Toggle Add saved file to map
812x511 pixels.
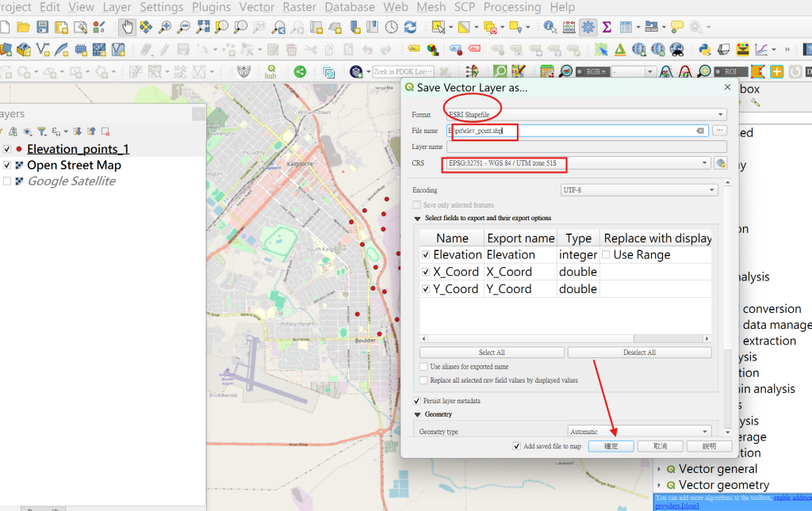click(516, 446)
